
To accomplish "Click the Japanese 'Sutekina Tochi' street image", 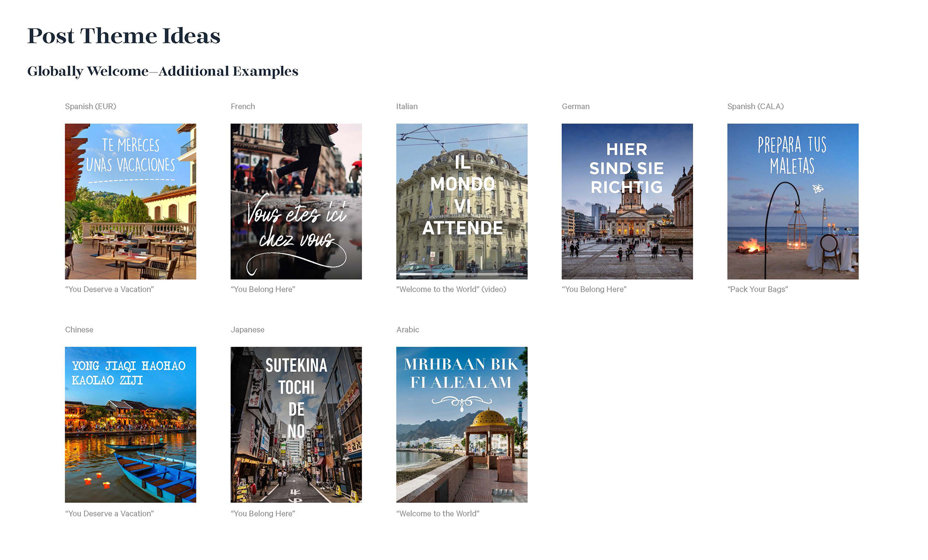I will coord(296,424).
